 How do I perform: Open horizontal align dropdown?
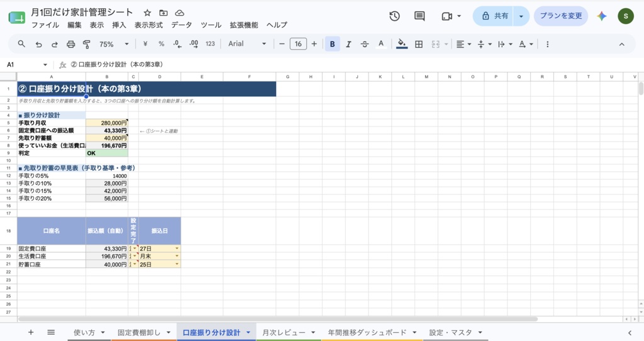coord(464,45)
